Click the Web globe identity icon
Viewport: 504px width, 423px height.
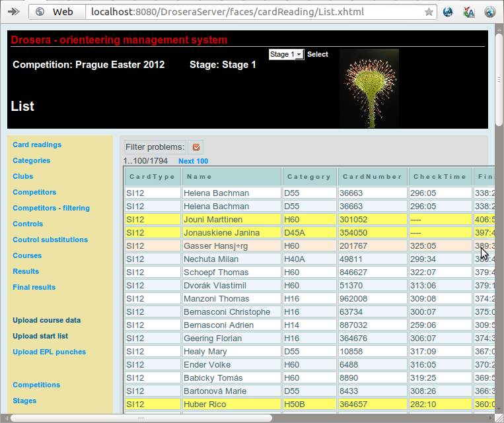coord(40,12)
